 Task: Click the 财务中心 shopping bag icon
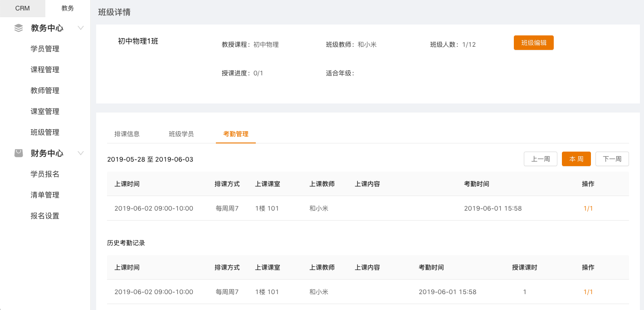coord(19,153)
